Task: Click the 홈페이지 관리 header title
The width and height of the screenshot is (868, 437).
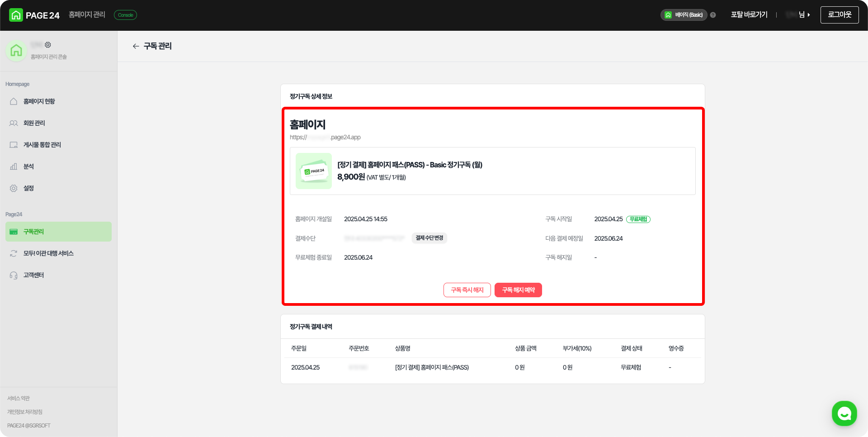Action: point(87,15)
